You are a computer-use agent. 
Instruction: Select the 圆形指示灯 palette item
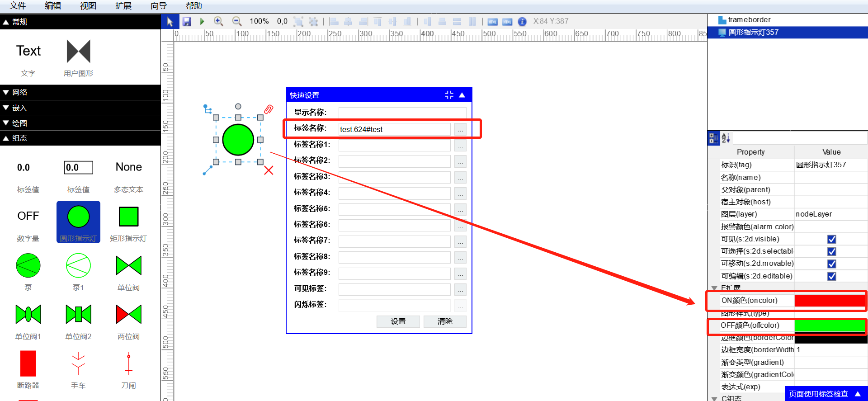[78, 222]
